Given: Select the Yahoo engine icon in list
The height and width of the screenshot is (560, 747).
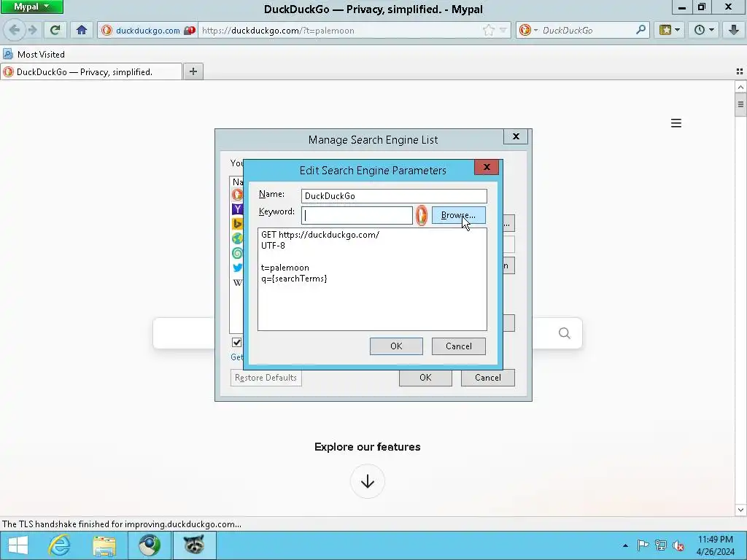Looking at the screenshot, I should [237, 209].
